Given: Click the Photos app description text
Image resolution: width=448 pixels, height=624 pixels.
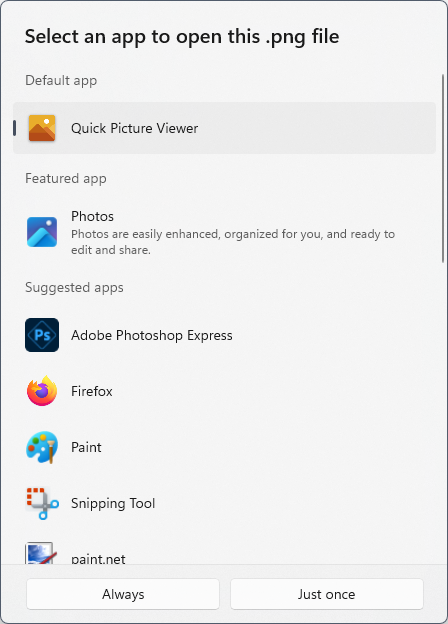Looking at the screenshot, I should (233, 242).
